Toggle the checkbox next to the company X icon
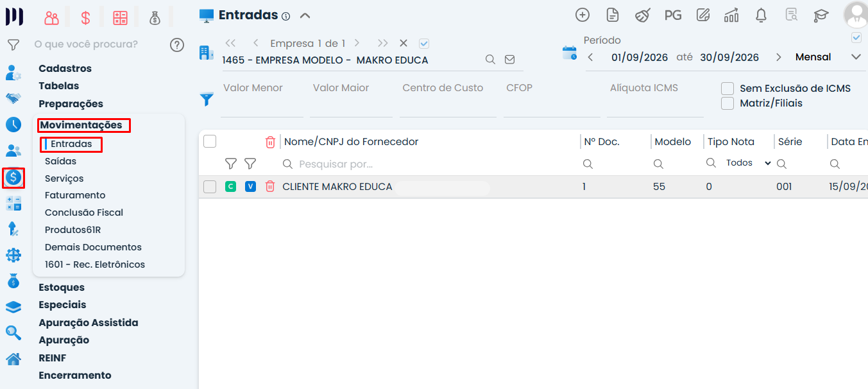This screenshot has height=389, width=868. [423, 44]
